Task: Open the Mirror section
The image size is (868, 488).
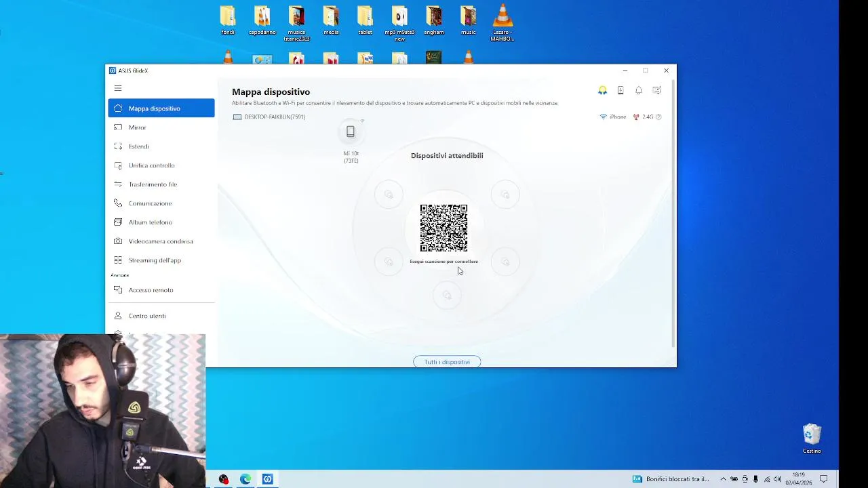Action: click(161, 127)
